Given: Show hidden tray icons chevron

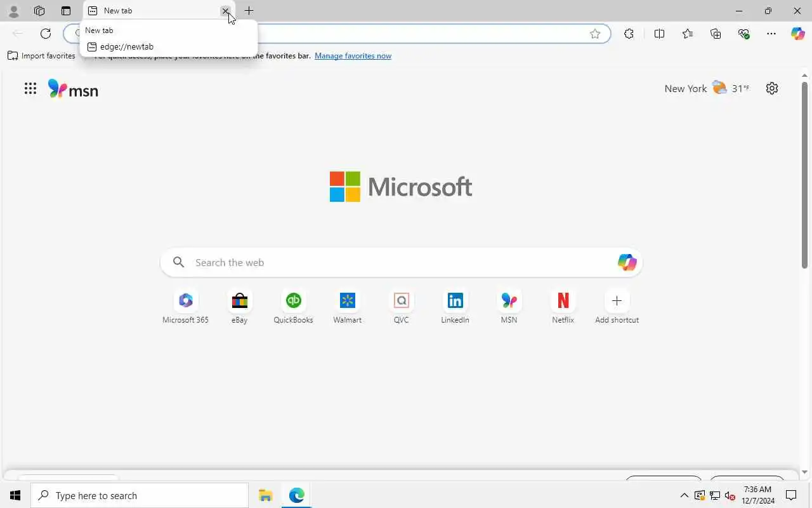Looking at the screenshot, I should click(684, 495).
